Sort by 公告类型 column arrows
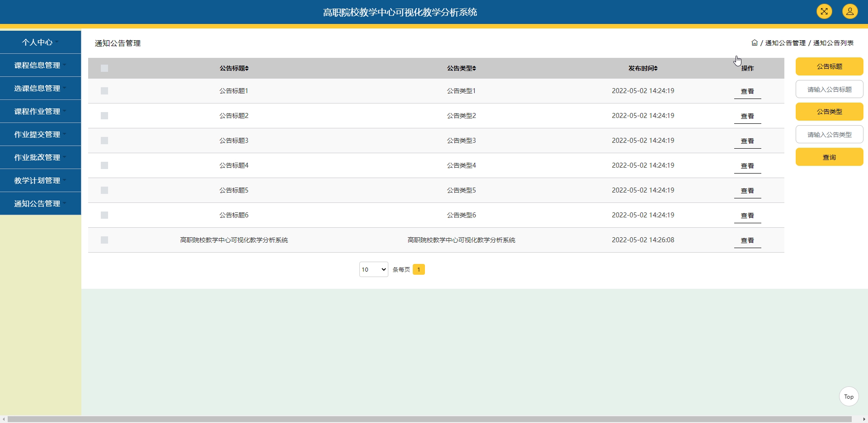 (474, 68)
